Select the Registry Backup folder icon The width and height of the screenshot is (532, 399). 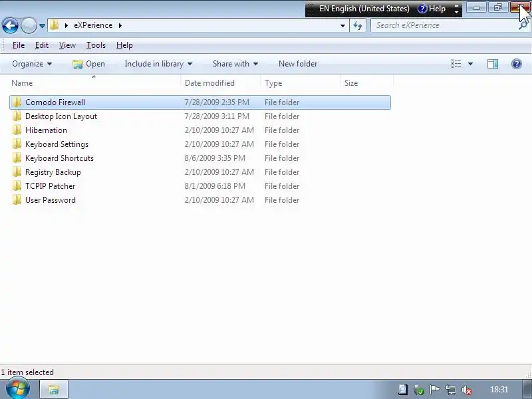pyautogui.click(x=17, y=172)
